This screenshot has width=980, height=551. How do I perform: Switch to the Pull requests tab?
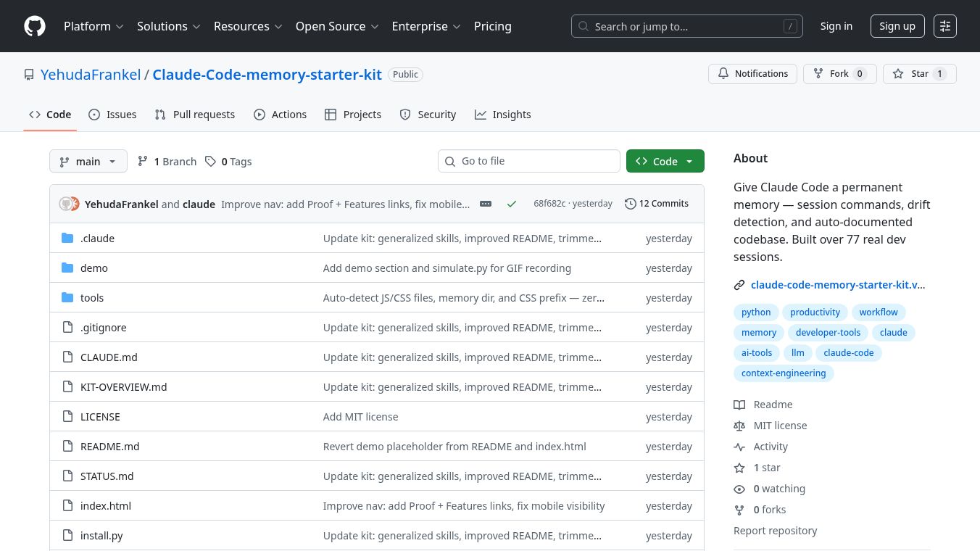tap(194, 115)
